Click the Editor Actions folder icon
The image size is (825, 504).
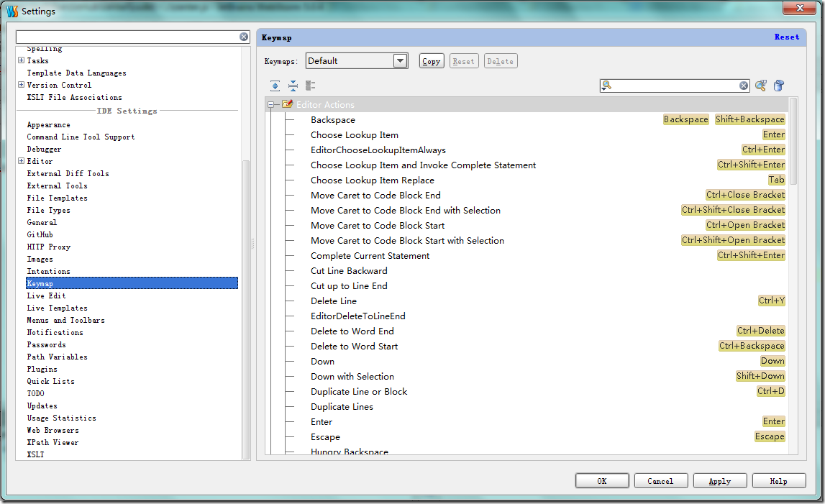287,104
